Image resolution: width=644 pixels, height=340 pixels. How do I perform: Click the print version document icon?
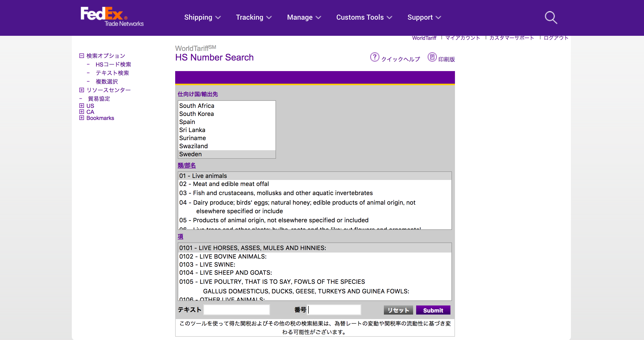coord(432,57)
